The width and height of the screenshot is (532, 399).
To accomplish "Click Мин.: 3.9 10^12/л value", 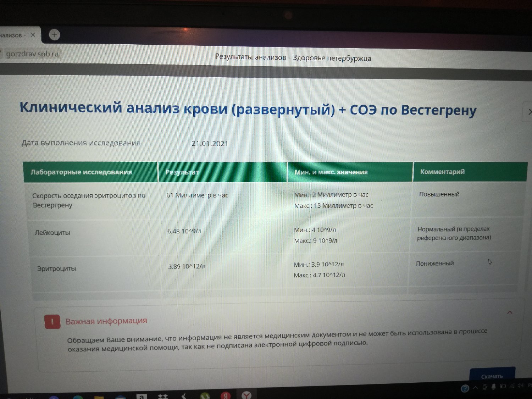I will click(319, 265).
